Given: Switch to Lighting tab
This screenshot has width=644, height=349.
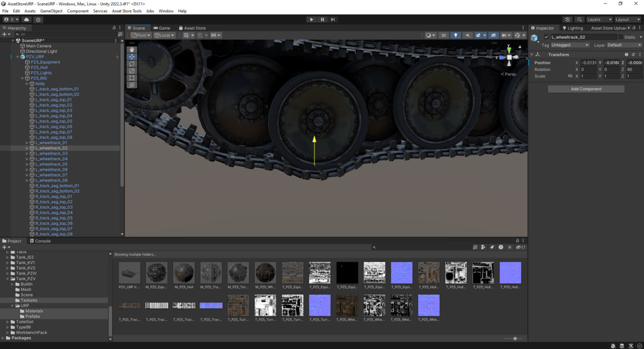Looking at the screenshot, I should [x=572, y=28].
